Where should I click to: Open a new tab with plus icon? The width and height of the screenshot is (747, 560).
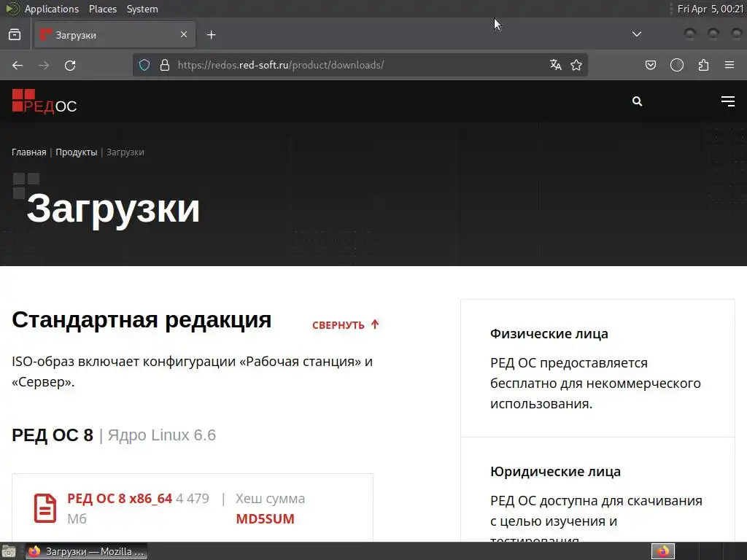[x=211, y=35]
